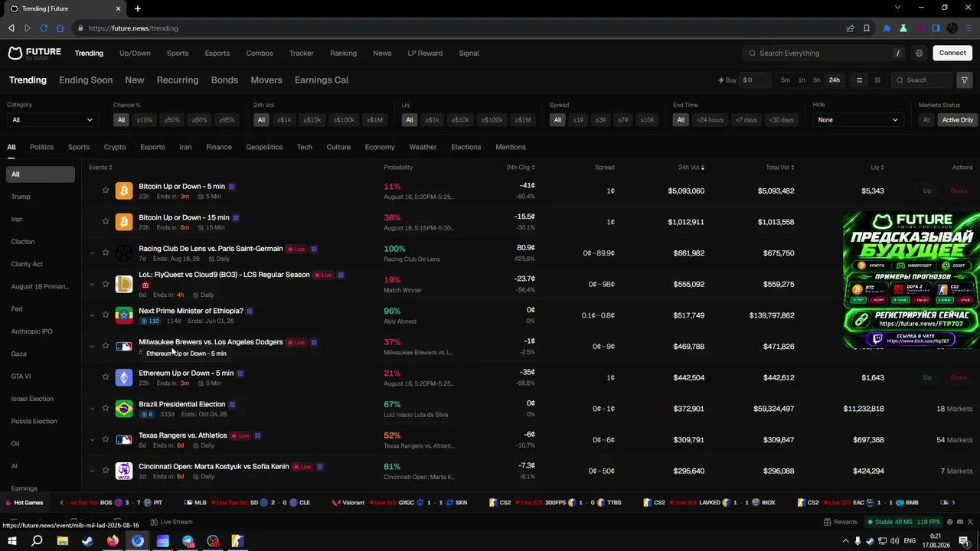Click the browser home button
Screen dimensions: 980x551
tap(60, 28)
